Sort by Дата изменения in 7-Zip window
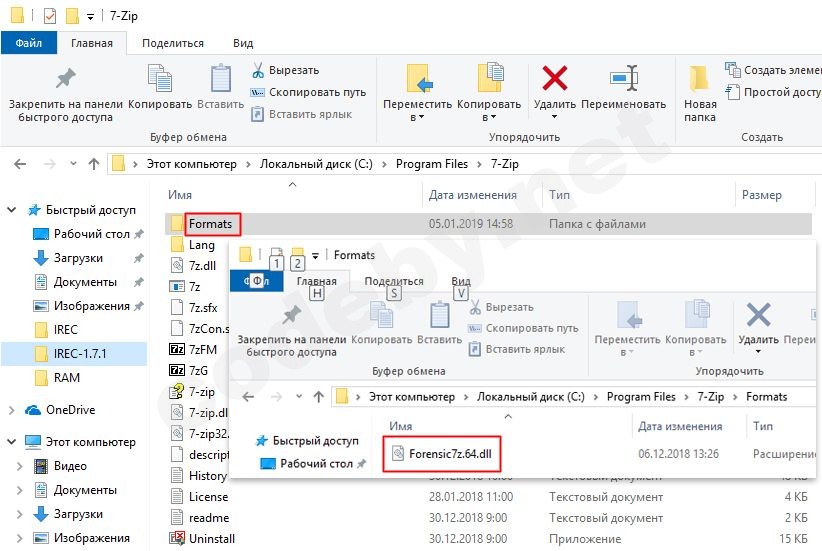 tap(472, 195)
